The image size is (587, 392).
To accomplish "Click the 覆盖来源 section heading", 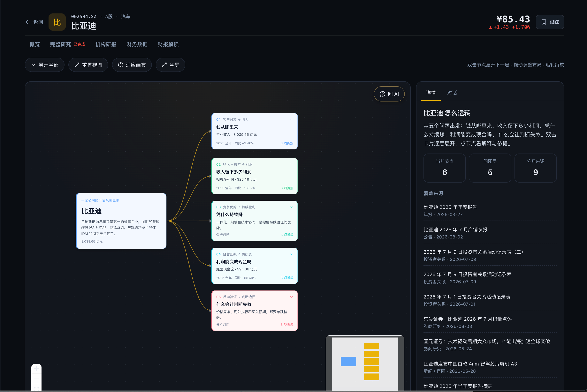I will (x=433, y=193).
